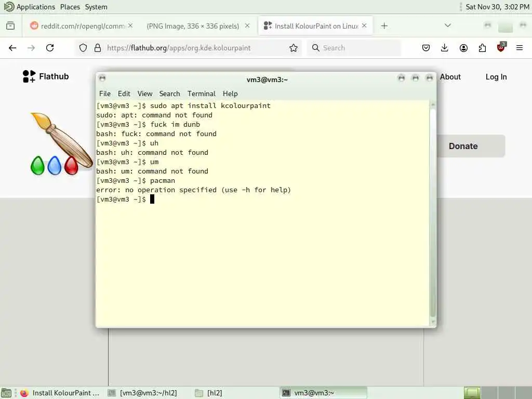Click the terminal title vm3@vm3:~
The height and width of the screenshot is (399, 532).
[267, 79]
